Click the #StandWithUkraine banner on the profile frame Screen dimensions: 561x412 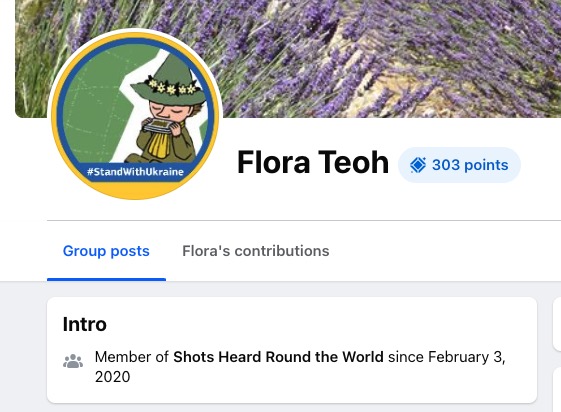pos(135,172)
